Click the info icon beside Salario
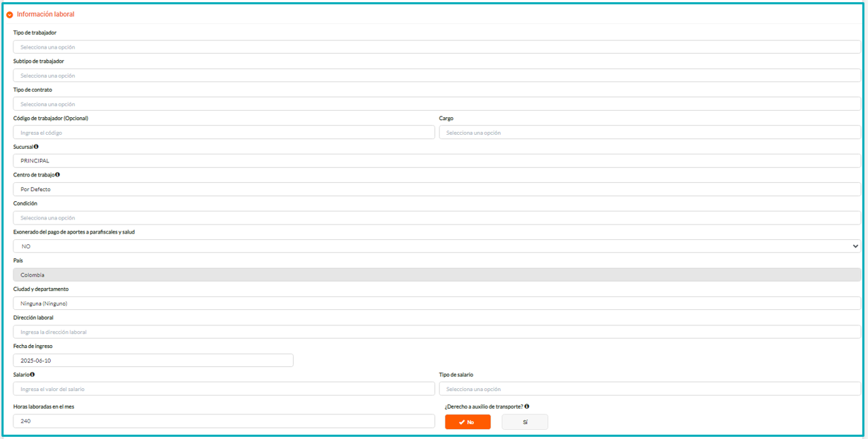Screen dimensions: 868x439 (x=32, y=375)
